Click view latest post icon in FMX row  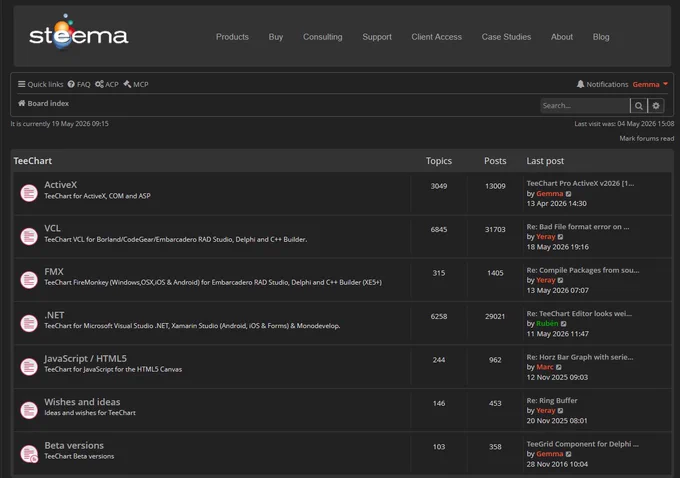tap(560, 280)
